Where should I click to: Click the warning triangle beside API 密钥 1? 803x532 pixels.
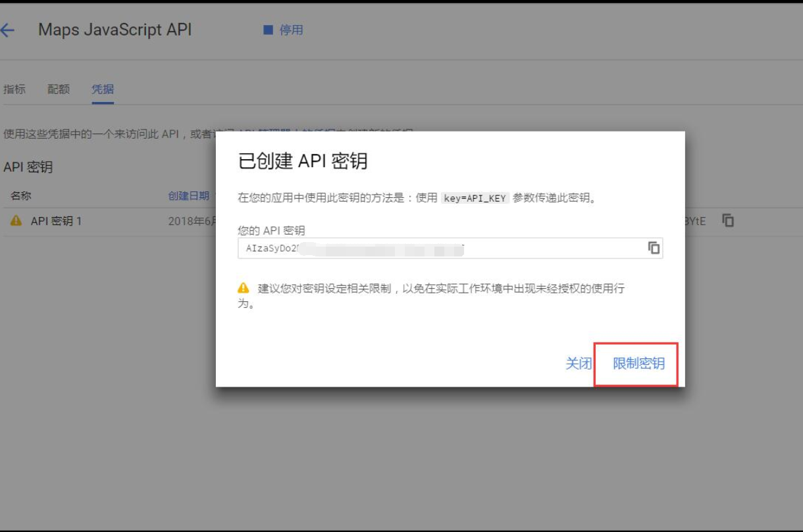pyautogui.click(x=16, y=221)
